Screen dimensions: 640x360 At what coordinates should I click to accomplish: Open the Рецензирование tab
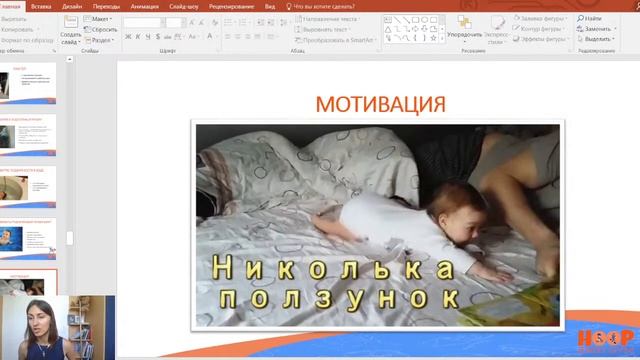(x=231, y=7)
